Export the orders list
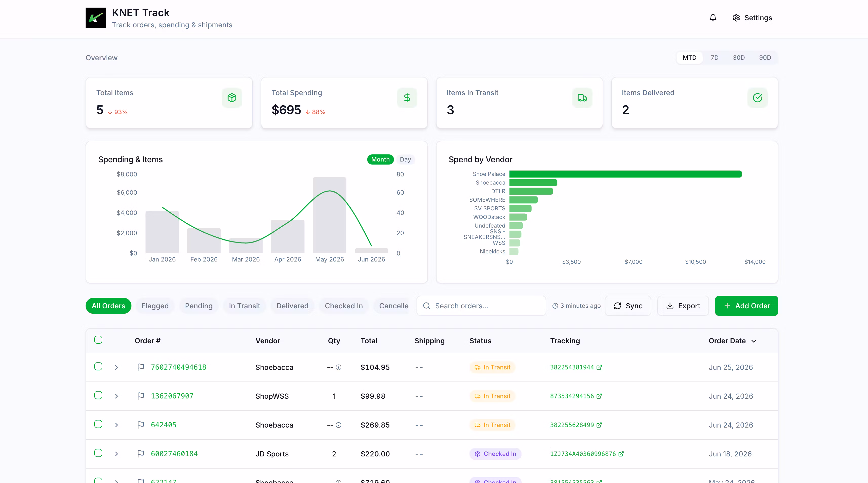 pos(683,306)
